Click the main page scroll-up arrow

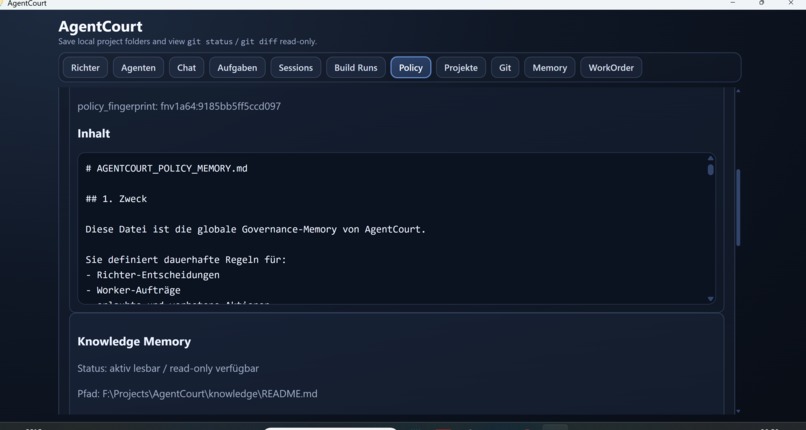[x=739, y=91]
